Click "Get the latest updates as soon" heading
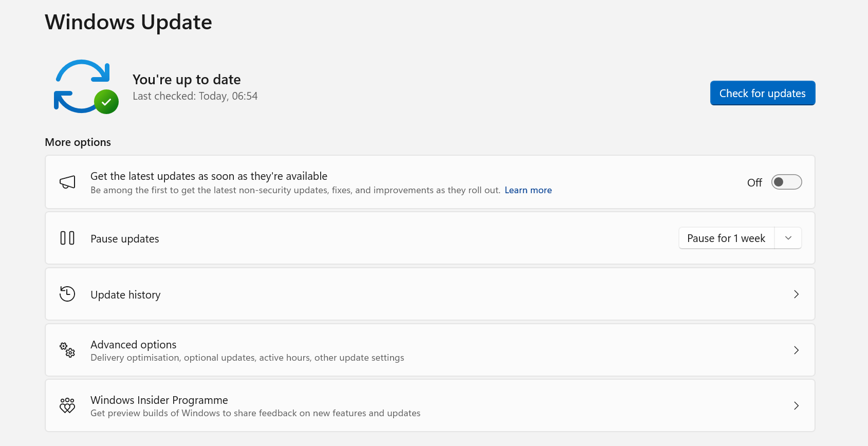This screenshot has width=868, height=446. (x=209, y=176)
